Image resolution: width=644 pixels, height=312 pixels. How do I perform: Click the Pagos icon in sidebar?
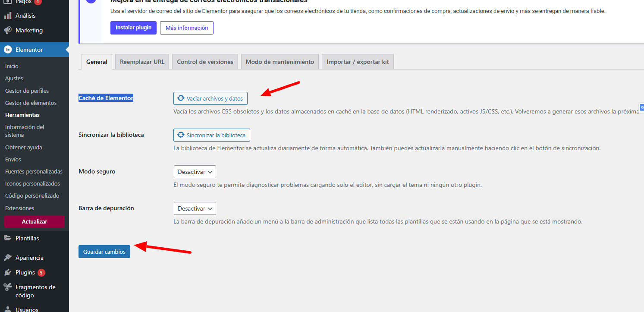click(8, 2)
